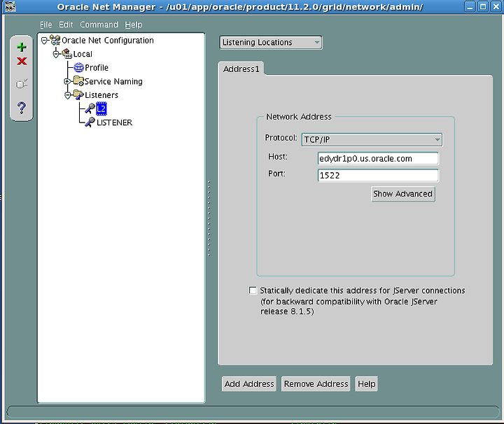Select the Local tree label

click(x=83, y=54)
